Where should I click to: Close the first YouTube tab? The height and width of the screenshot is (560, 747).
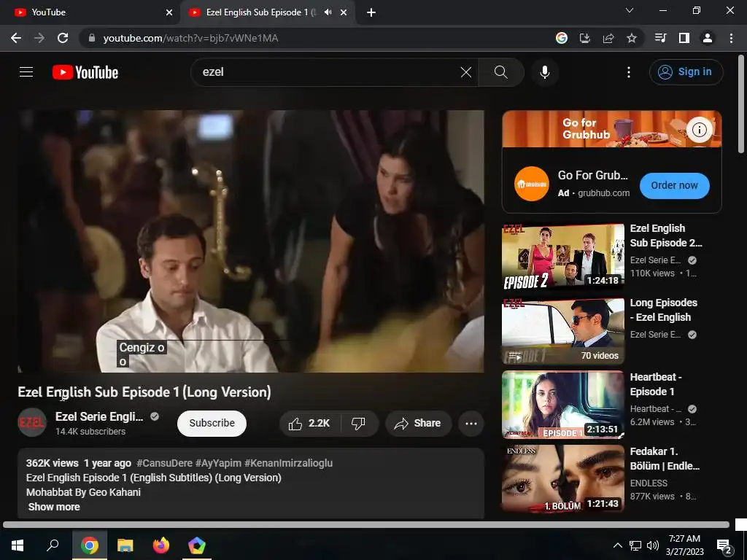[169, 12]
